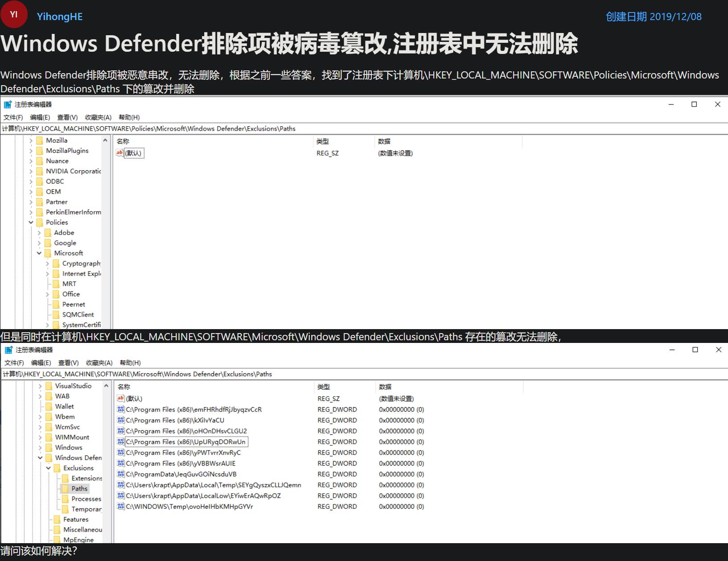Collapse the Exclusions tree node
This screenshot has width=728, height=561.
click(48, 468)
